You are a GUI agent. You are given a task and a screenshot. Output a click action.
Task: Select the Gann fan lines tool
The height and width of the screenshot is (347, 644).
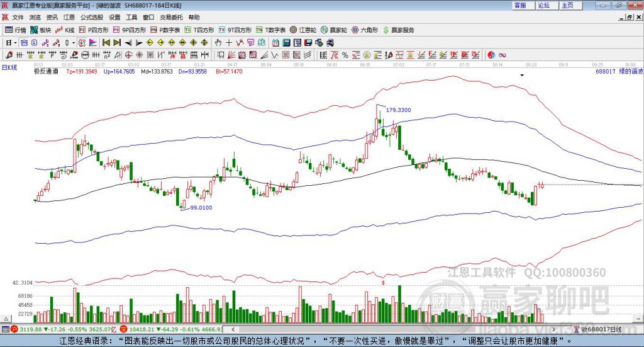click(231, 55)
